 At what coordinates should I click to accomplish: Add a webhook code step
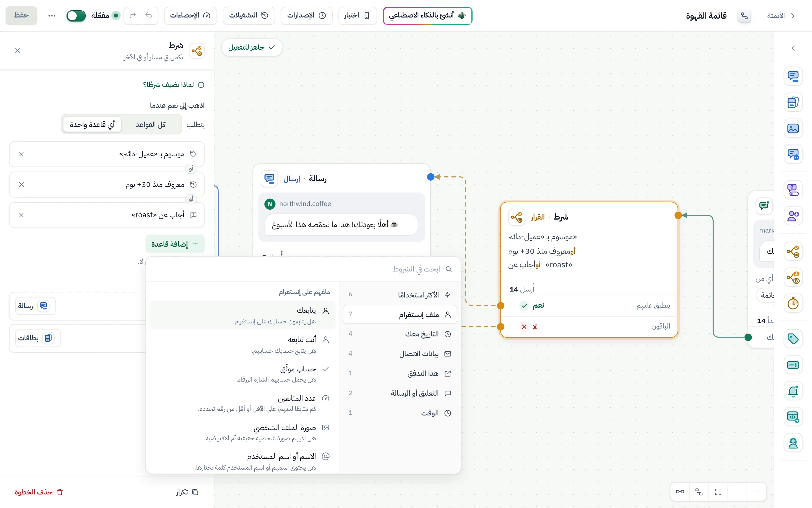tap(793, 417)
